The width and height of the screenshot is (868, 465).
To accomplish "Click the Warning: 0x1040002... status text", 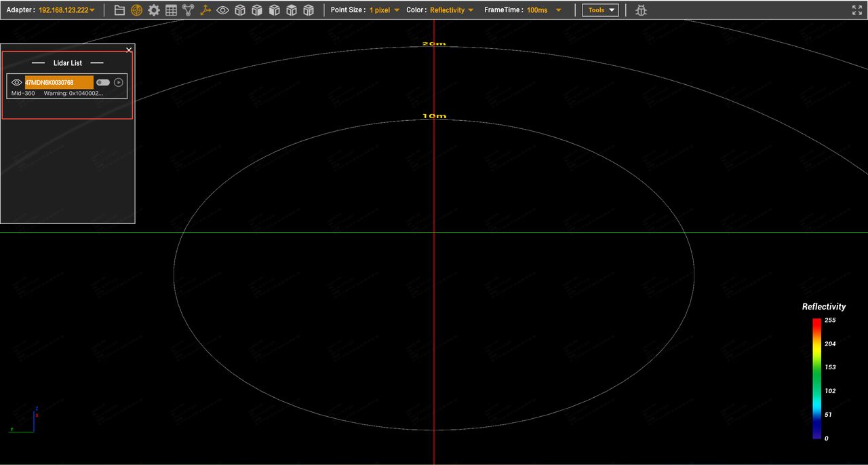I will (x=73, y=93).
